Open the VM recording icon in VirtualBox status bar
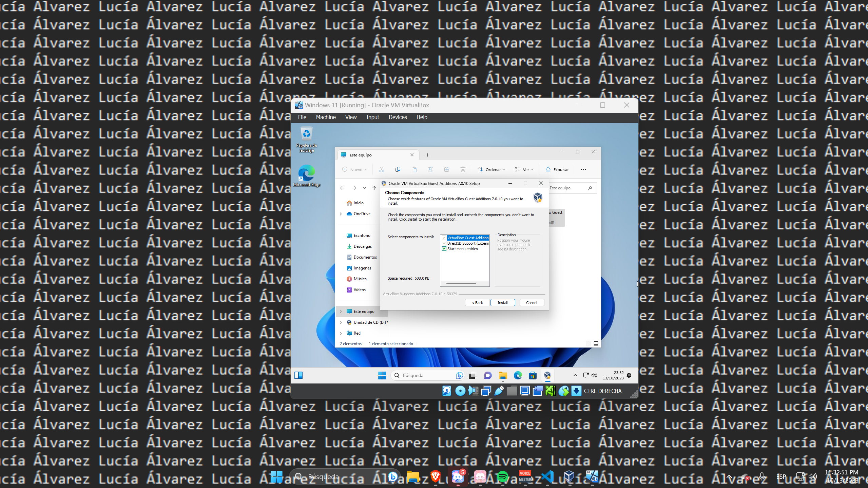This screenshot has height=488, width=868. (538, 391)
